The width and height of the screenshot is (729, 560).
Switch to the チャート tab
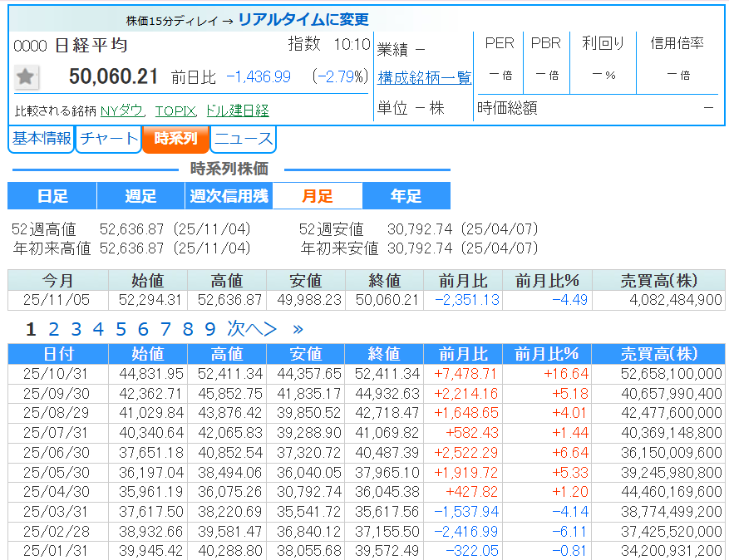click(108, 139)
